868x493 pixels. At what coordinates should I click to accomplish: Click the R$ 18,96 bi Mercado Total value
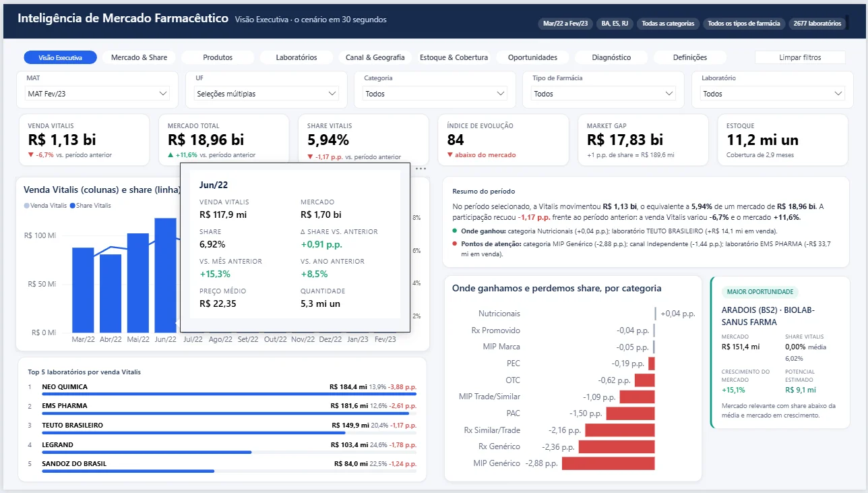tap(206, 140)
